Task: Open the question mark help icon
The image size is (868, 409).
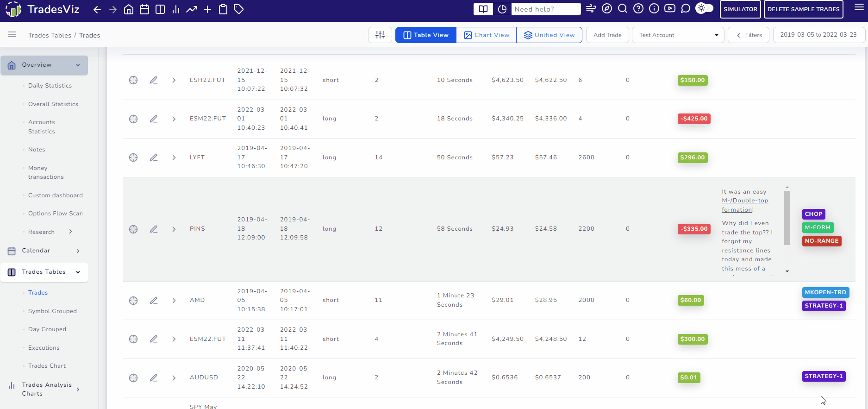Action: point(638,9)
